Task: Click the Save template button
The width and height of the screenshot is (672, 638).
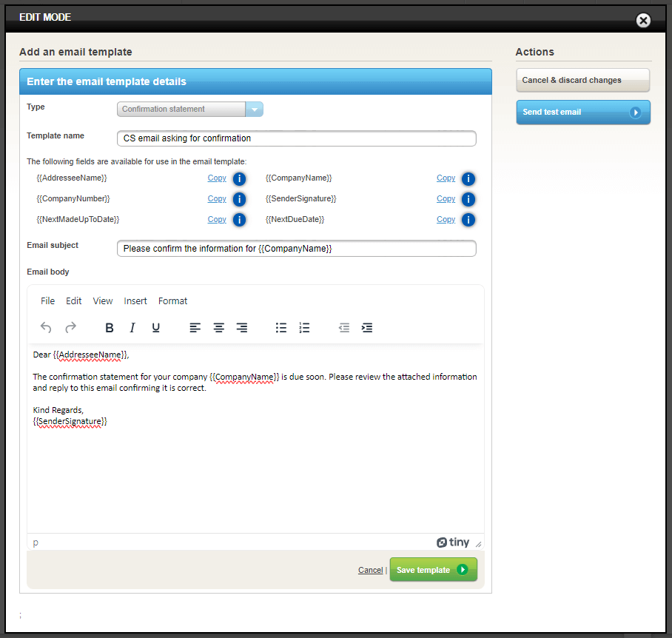Action: 433,570
